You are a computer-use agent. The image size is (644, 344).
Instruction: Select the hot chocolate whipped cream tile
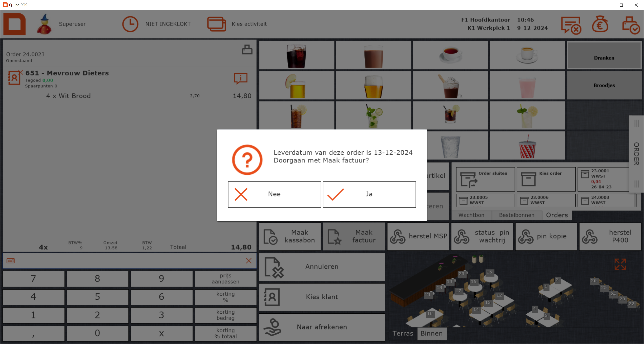coord(450,85)
